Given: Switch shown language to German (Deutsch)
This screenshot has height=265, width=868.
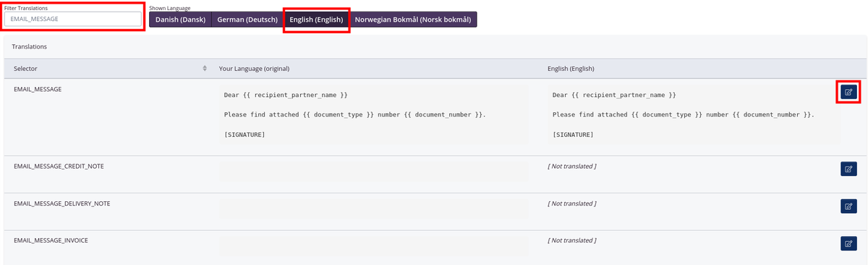Looking at the screenshot, I should 247,20.
